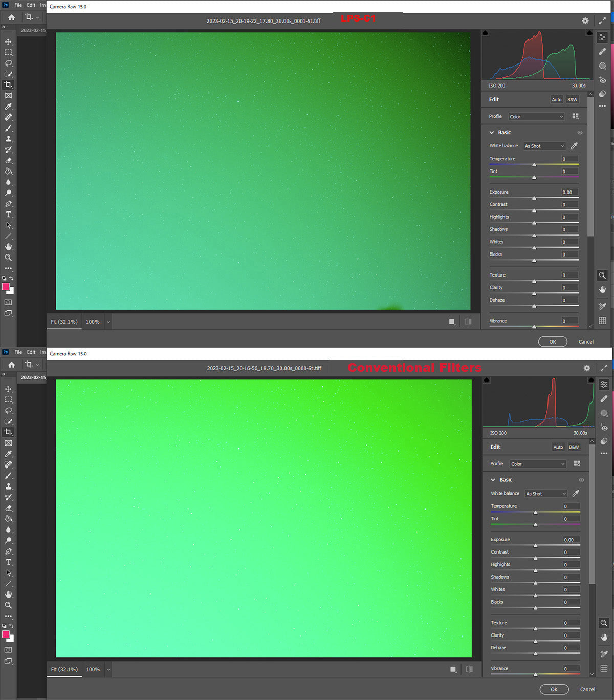This screenshot has width=614, height=700.
Task: Select the Move tool in upper Photoshop toolbar
Action: (x=8, y=41)
